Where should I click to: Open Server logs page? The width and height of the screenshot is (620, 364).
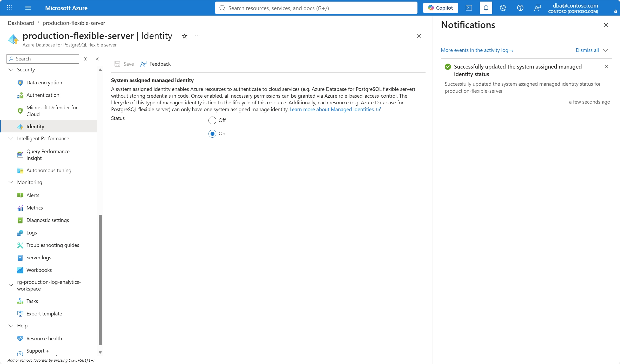[39, 258]
